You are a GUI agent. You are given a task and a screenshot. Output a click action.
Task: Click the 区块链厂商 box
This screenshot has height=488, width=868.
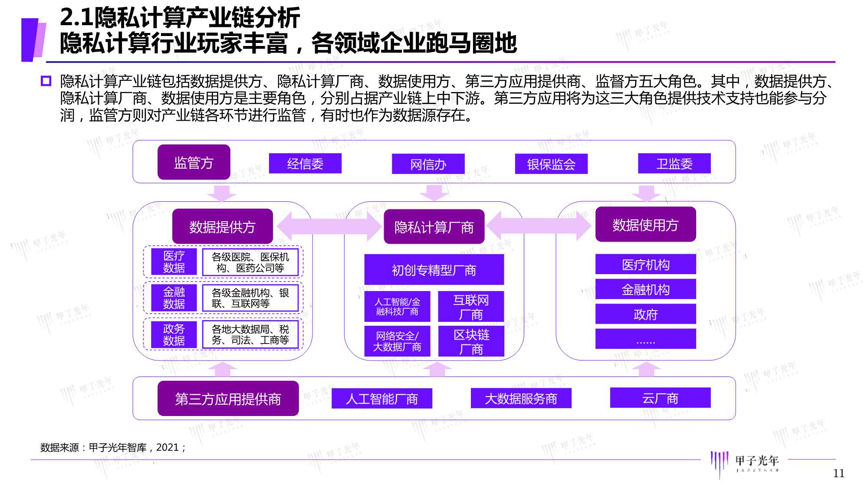point(471,341)
